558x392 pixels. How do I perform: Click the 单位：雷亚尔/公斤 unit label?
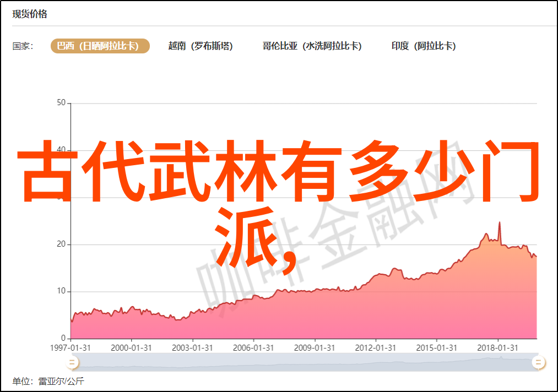point(48,382)
